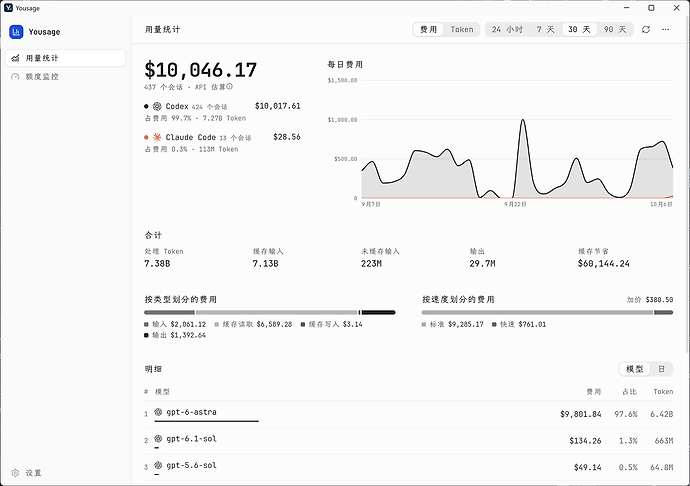Click the 快速 $761.01 legend entry

point(519,324)
